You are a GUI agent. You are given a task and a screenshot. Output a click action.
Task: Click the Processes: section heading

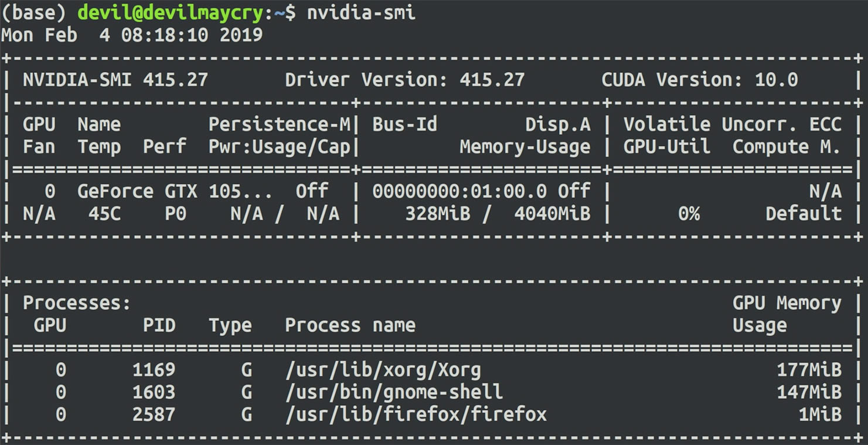(76, 303)
